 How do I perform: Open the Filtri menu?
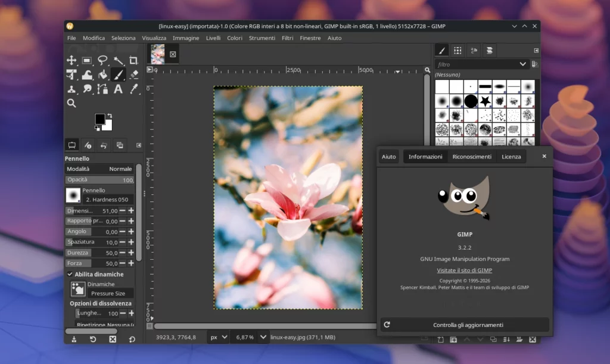pos(287,38)
